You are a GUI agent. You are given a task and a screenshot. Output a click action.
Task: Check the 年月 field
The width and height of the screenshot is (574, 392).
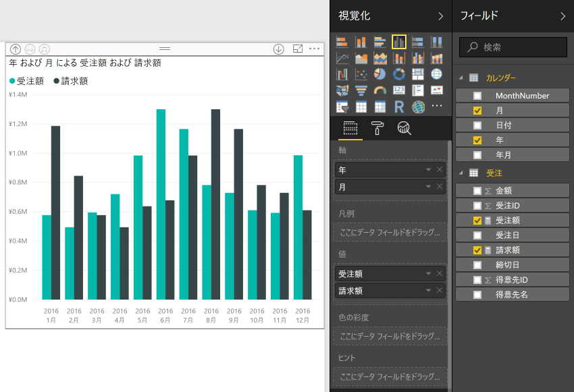(477, 155)
